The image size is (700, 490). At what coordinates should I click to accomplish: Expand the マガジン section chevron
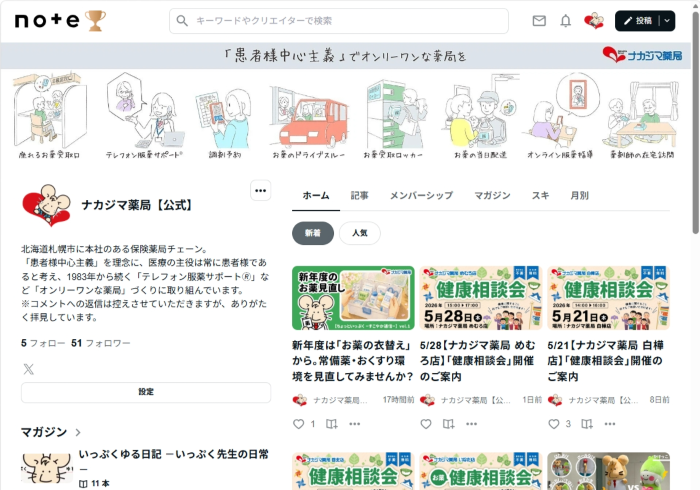78,433
